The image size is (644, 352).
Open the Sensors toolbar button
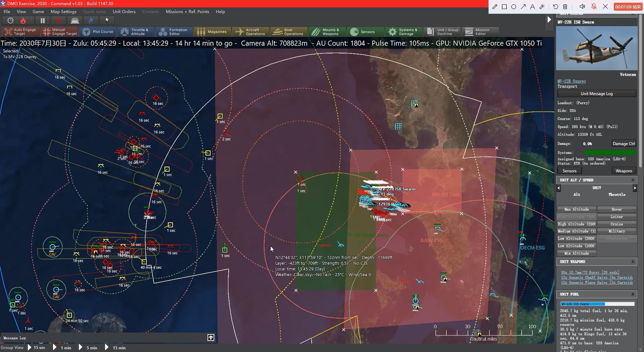pos(366,32)
